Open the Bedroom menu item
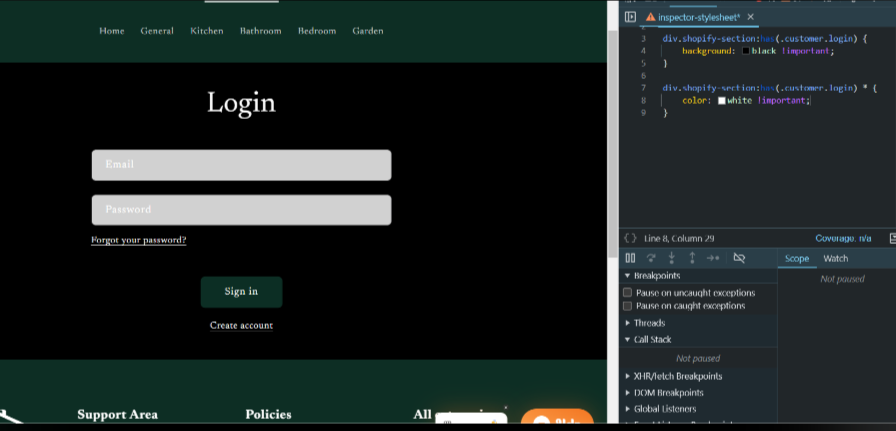This screenshot has width=896, height=431. pos(317,31)
